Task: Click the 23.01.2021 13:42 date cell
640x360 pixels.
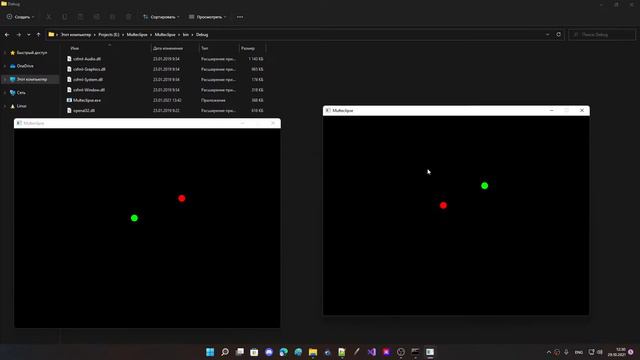Action: click(167, 100)
